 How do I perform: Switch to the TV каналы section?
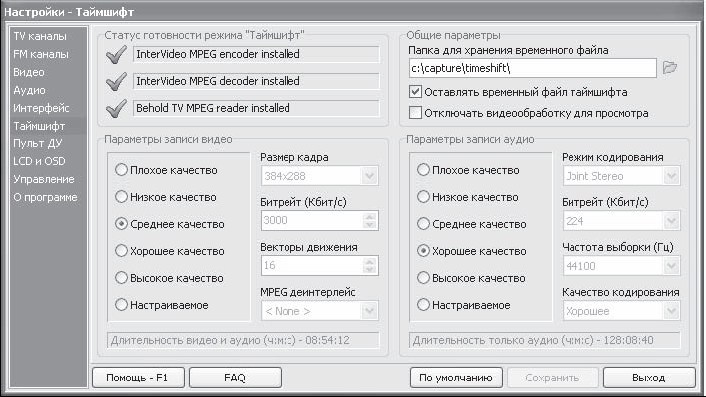40,36
